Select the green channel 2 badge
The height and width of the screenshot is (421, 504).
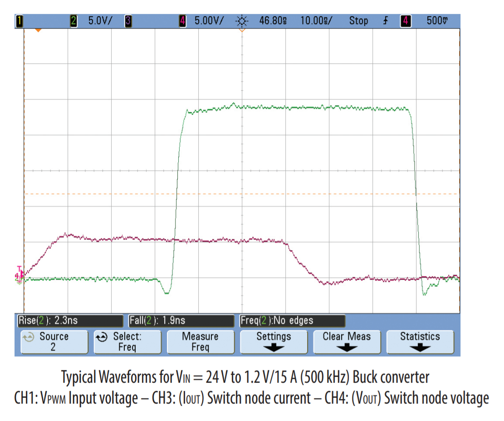[74, 20]
